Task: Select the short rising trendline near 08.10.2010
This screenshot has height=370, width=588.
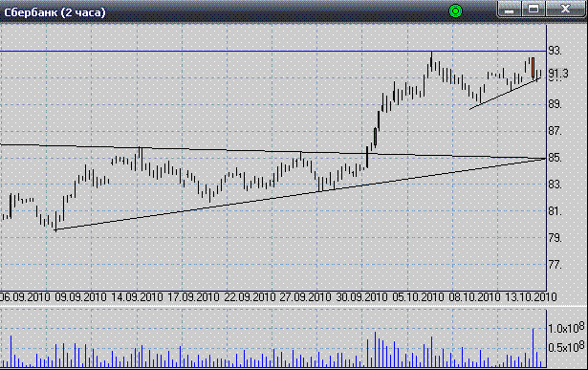Action: coord(506,93)
